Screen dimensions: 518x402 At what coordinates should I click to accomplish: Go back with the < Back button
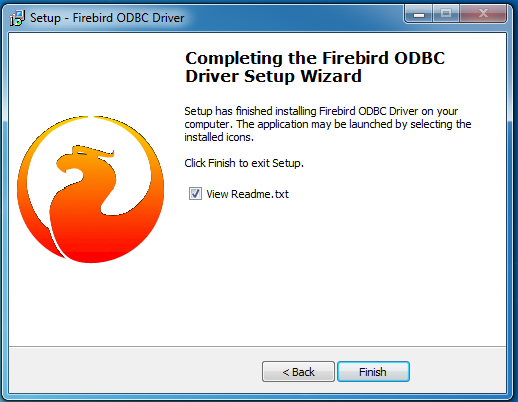coord(298,372)
